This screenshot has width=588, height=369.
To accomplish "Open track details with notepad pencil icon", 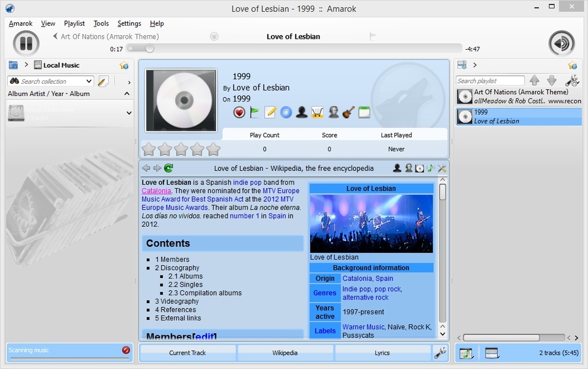I will (x=270, y=112).
